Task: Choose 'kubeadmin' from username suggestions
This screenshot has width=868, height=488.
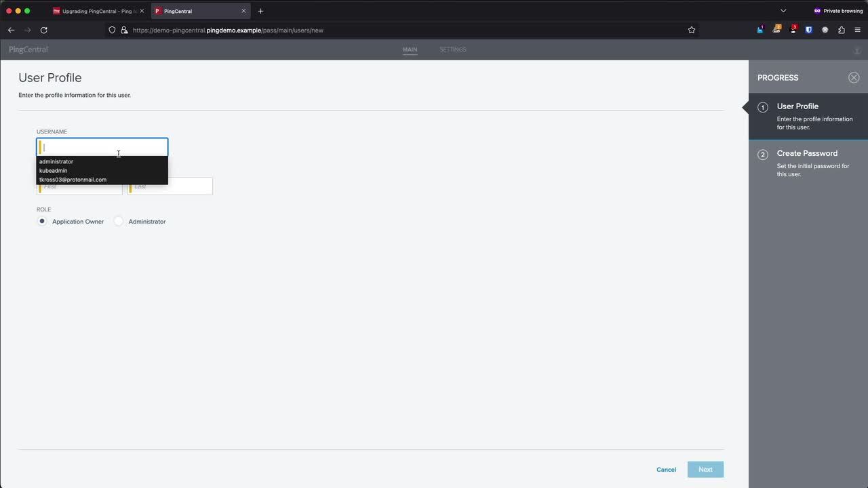Action: 102,171
